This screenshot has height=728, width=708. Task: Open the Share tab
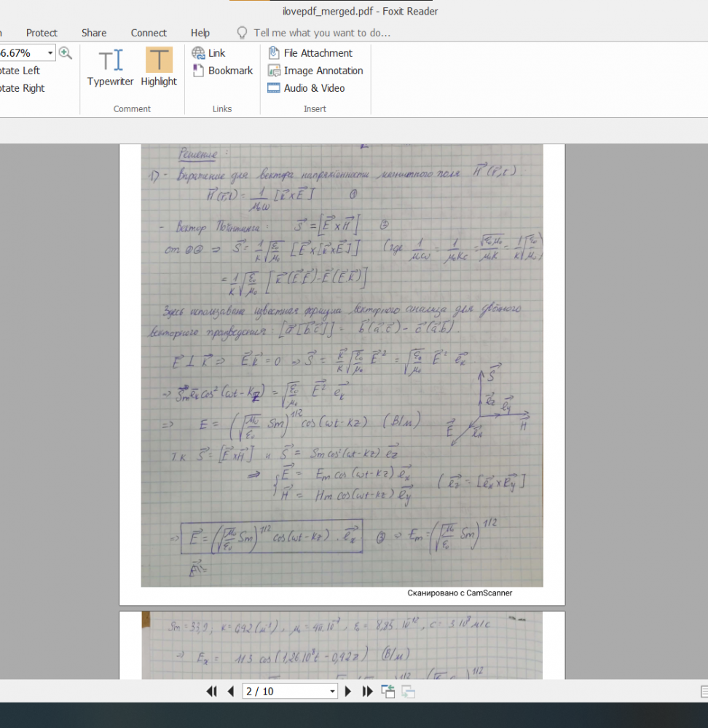(x=94, y=33)
